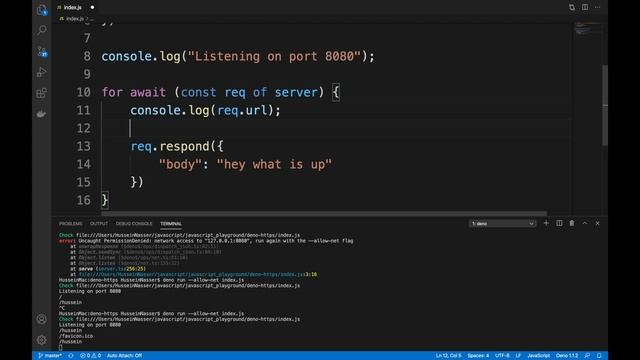
Task: Click 'respond' on line 13
Action: tap(184, 146)
